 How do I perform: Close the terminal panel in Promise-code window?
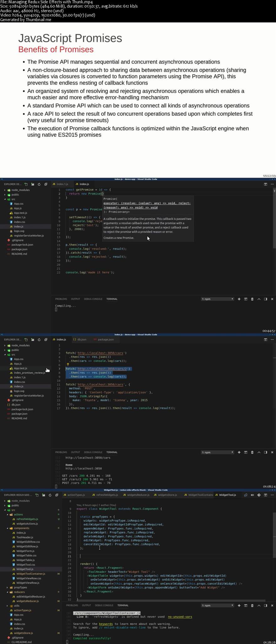pos(272,299)
